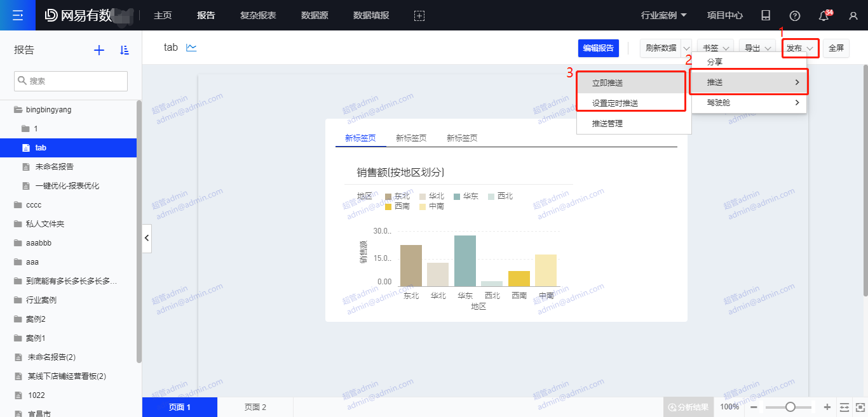
Task: Click the plus icon to add report
Action: coord(99,50)
